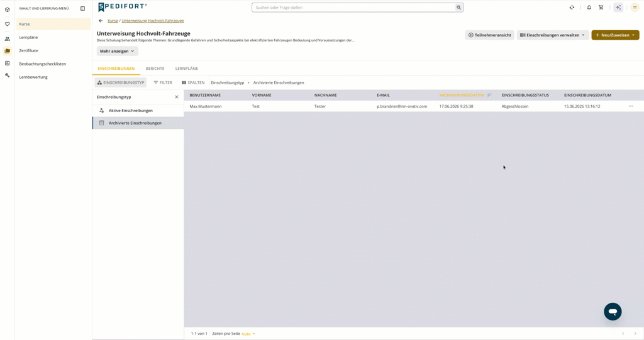The image size is (644, 340).
Task: Sort by the Benutzername column header
Action: click(x=205, y=95)
